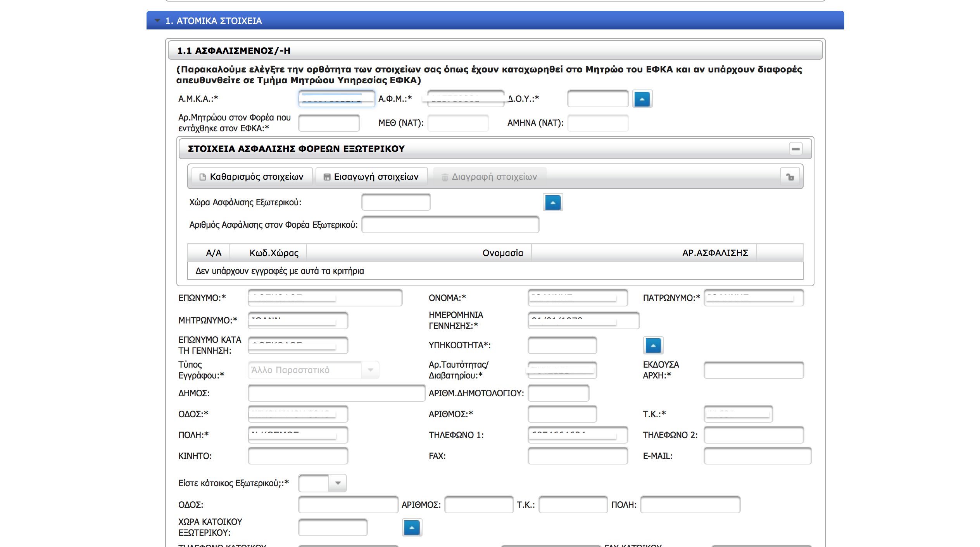Click the ΑΡ.ΑΣΦΑΛΙΣΗΣ column header
The width and height of the screenshot is (980, 547).
715,253
